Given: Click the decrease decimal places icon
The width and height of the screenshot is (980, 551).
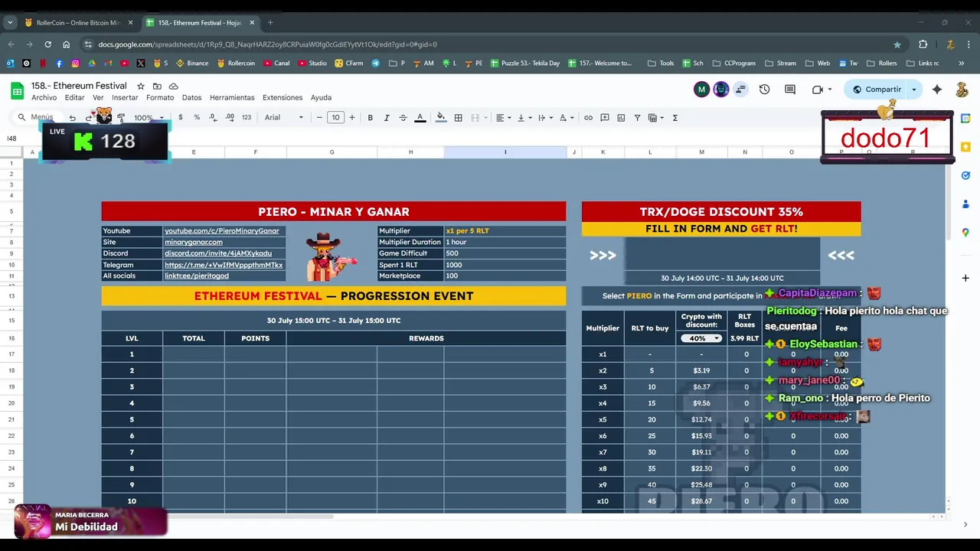Looking at the screenshot, I should 213,118.
